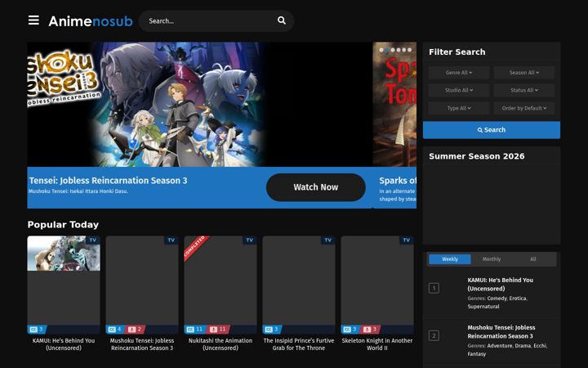Click dub count badge on Mushoku Tensei card
Viewport: 588px width, 368px height.
tap(135, 330)
